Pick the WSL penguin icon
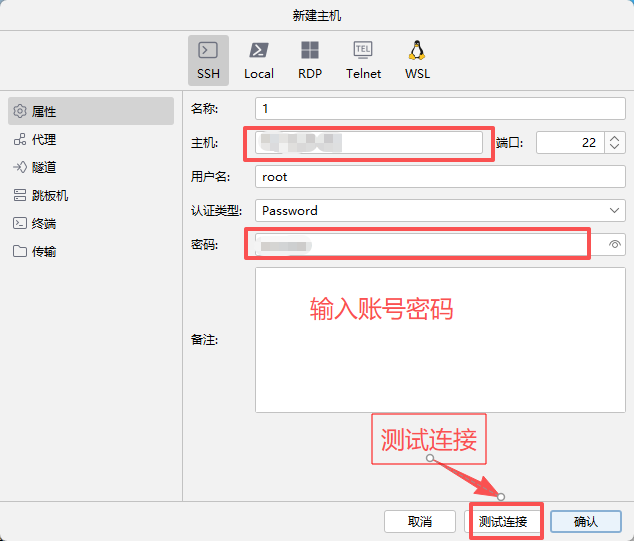The height and width of the screenshot is (541, 634). pyautogui.click(x=417, y=60)
